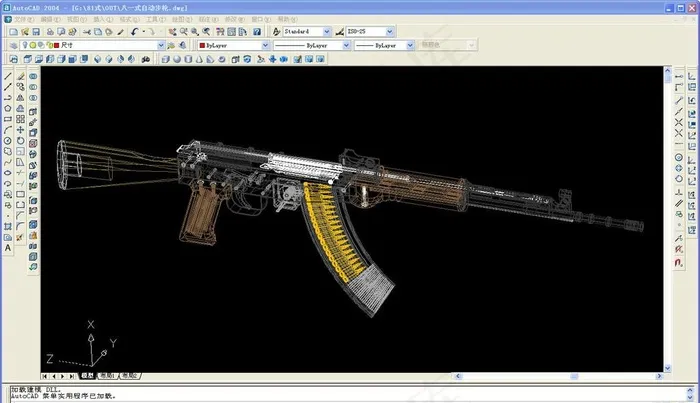Toggle the layer freeze sun icon

coord(31,45)
